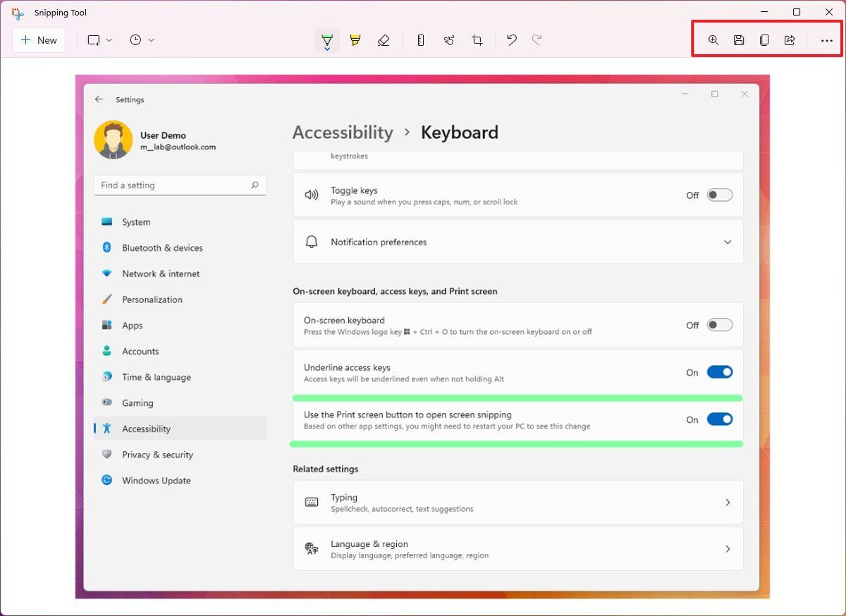Image resolution: width=846 pixels, height=616 pixels.
Task: Undo the last annotation
Action: click(512, 40)
